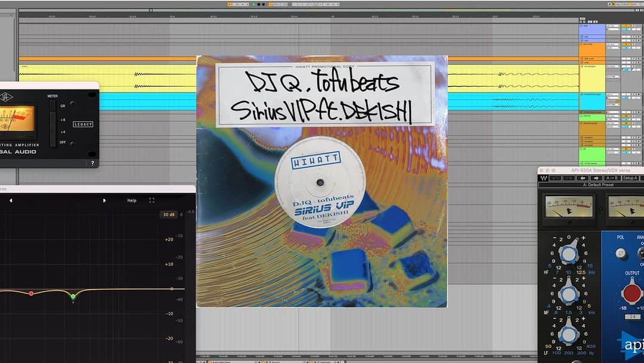Click the red OUTPUT knob
The width and height of the screenshot is (644, 363).
(x=631, y=293)
